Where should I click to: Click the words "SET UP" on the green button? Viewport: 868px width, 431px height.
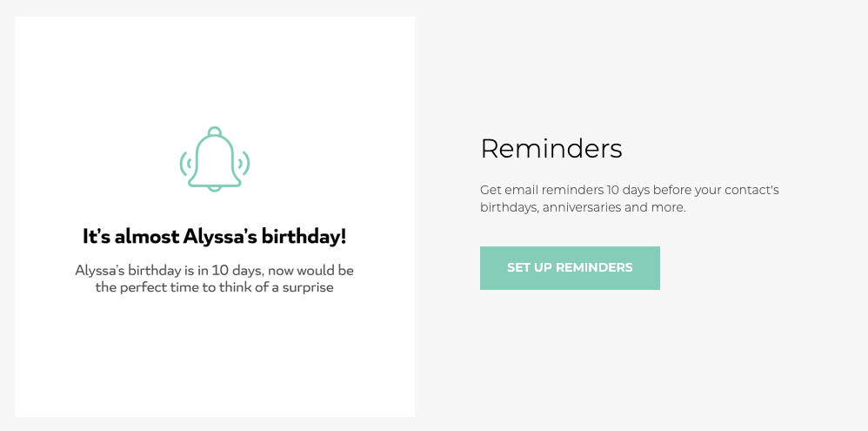click(529, 267)
